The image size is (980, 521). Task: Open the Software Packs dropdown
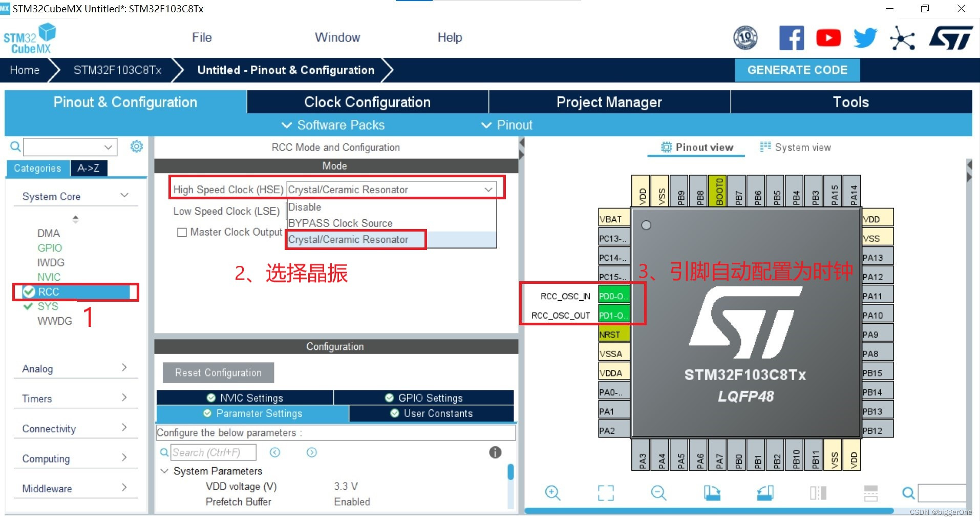tap(333, 125)
